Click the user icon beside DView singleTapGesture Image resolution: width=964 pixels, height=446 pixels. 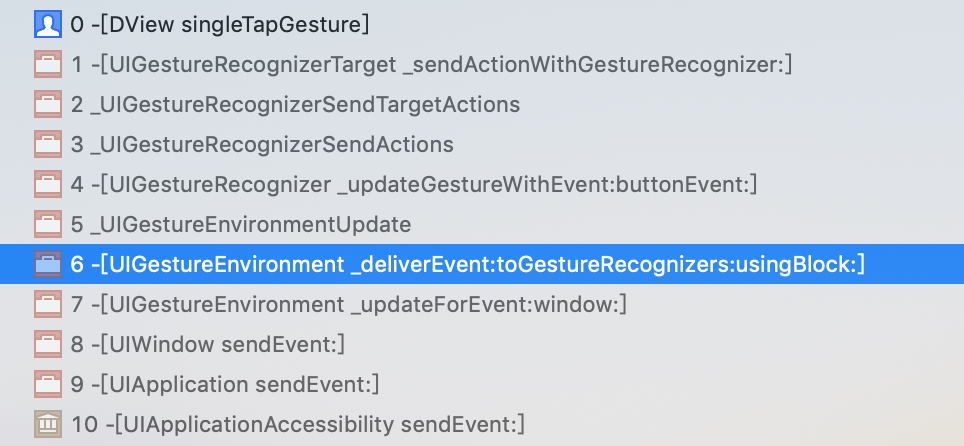point(48,25)
